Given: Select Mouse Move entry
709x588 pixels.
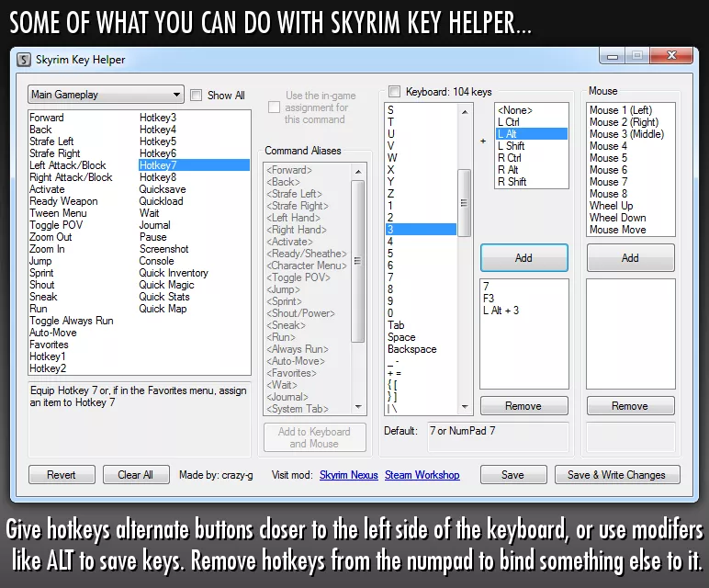Looking at the screenshot, I should click(x=618, y=230).
